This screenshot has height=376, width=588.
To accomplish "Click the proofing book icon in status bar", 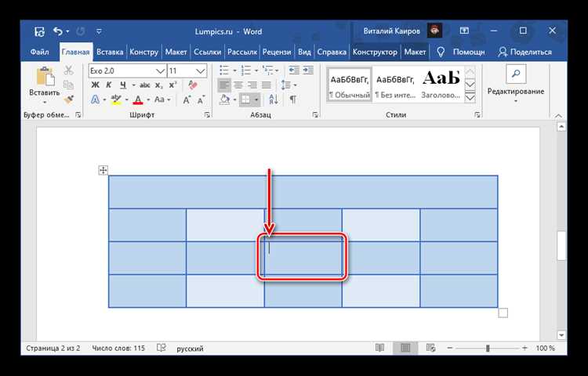I will coord(162,348).
